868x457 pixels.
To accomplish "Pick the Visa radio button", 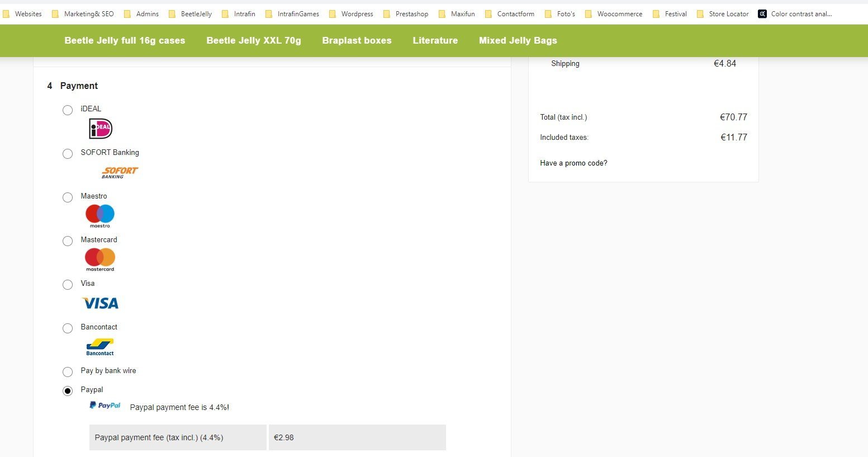I will click(x=68, y=285).
